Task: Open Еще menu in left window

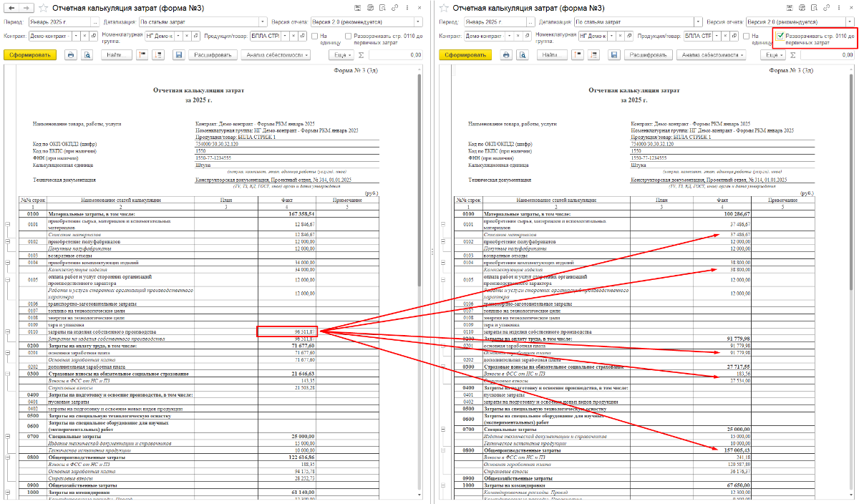Action: click(x=341, y=54)
